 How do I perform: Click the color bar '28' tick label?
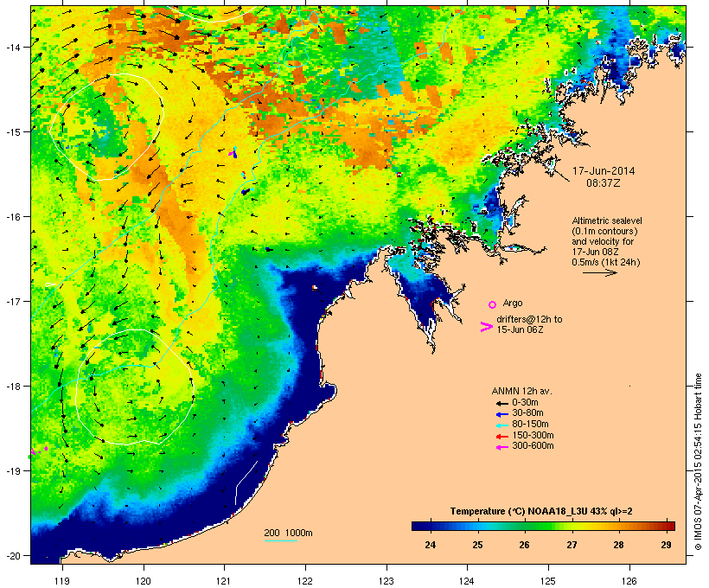[x=618, y=545]
